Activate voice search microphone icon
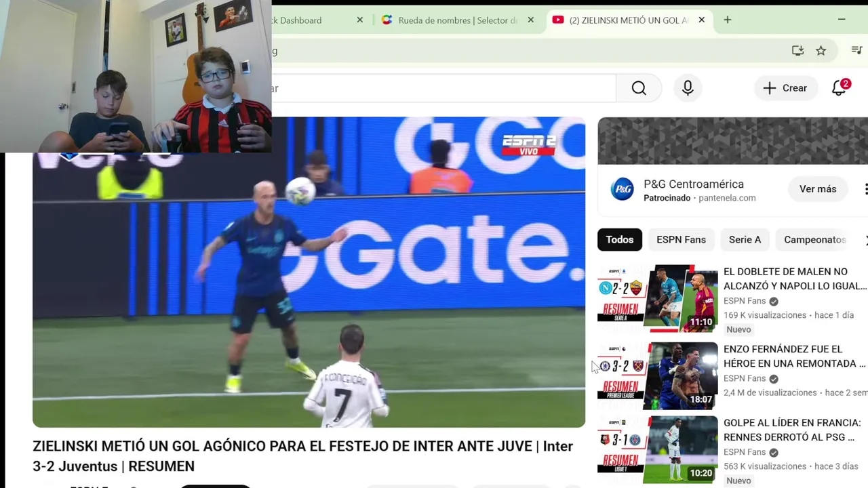The image size is (868, 488). [x=688, y=88]
